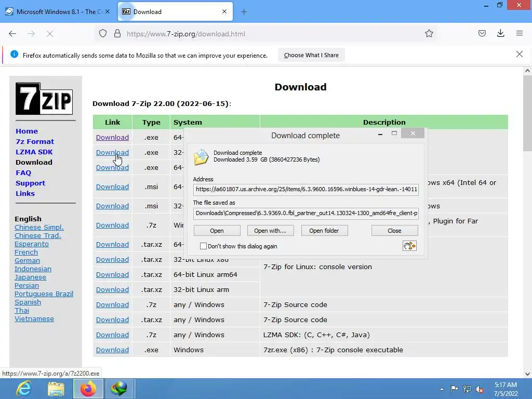Viewport: 532px width, 399px height.
Task: Click Download link for 32-bit Linux arm
Action: point(112,290)
